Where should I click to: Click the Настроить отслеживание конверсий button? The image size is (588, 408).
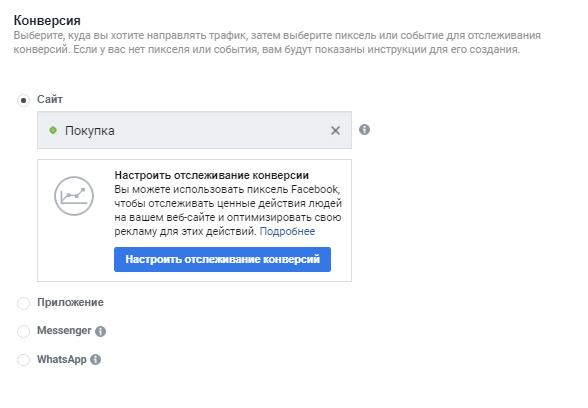pos(222,259)
